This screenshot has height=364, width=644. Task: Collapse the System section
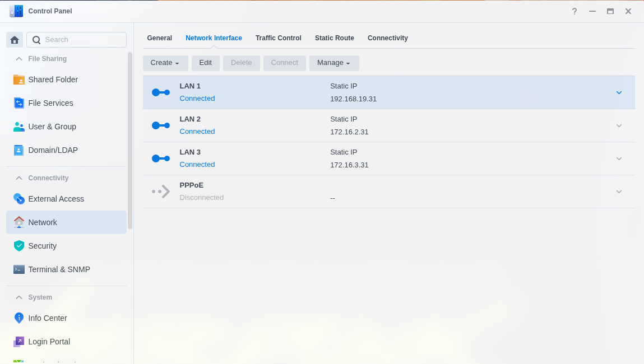click(19, 297)
